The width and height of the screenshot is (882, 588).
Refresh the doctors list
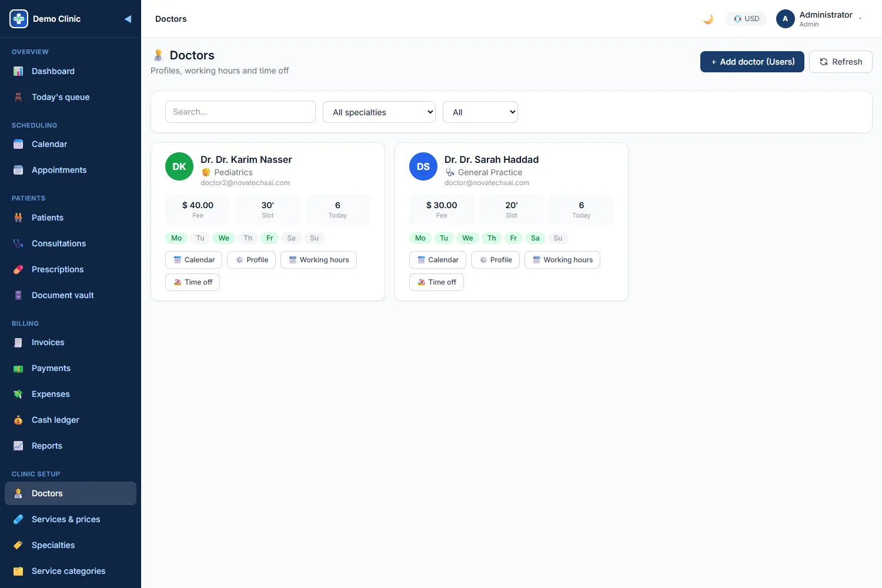[841, 62]
